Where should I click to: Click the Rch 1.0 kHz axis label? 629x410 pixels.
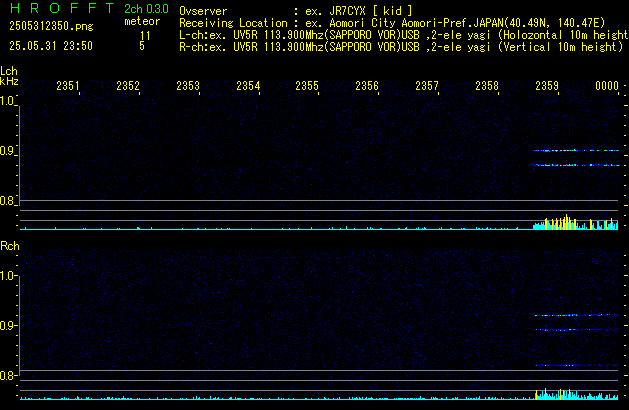[x=7, y=276]
